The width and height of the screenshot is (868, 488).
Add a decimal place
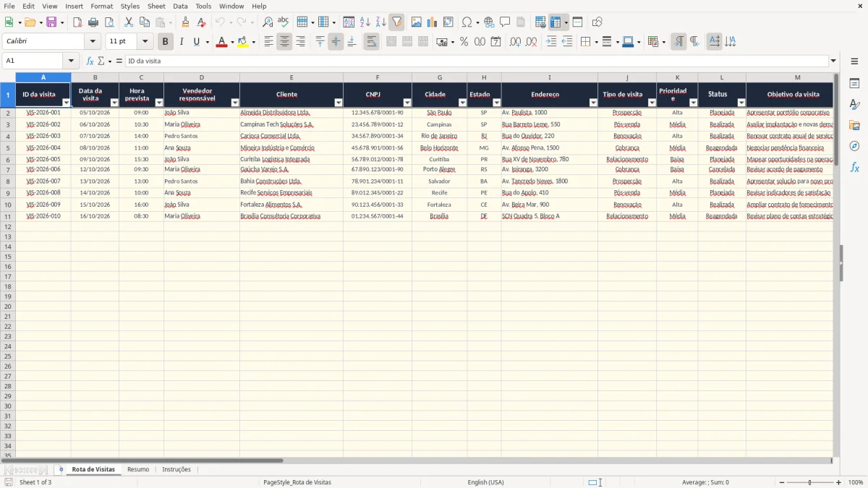click(x=515, y=42)
